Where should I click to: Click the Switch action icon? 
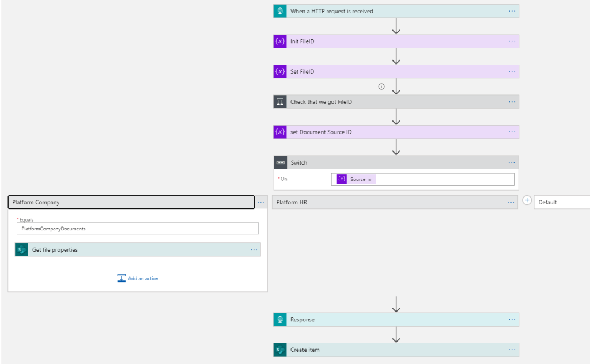280,162
